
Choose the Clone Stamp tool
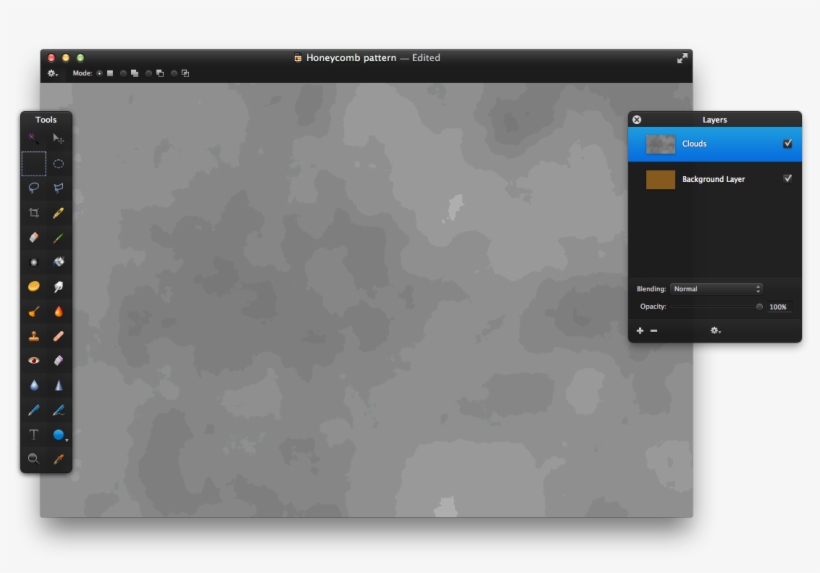click(34, 336)
